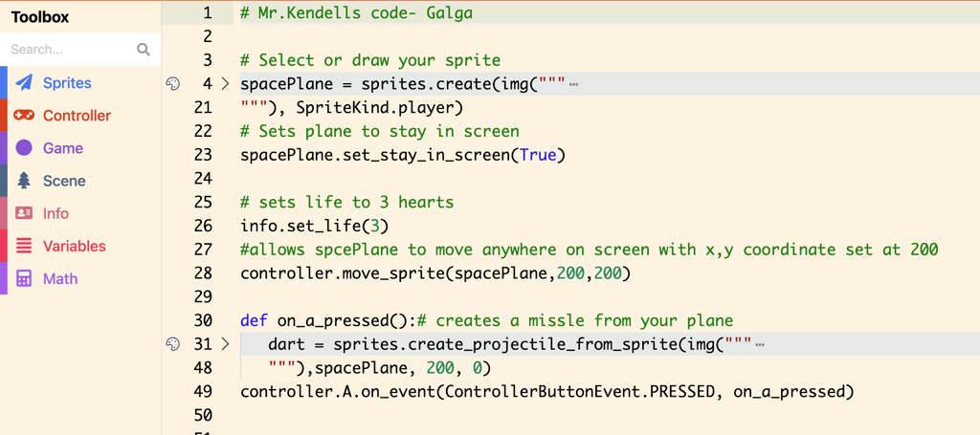Open image editor palette icon on line 31

click(173, 344)
